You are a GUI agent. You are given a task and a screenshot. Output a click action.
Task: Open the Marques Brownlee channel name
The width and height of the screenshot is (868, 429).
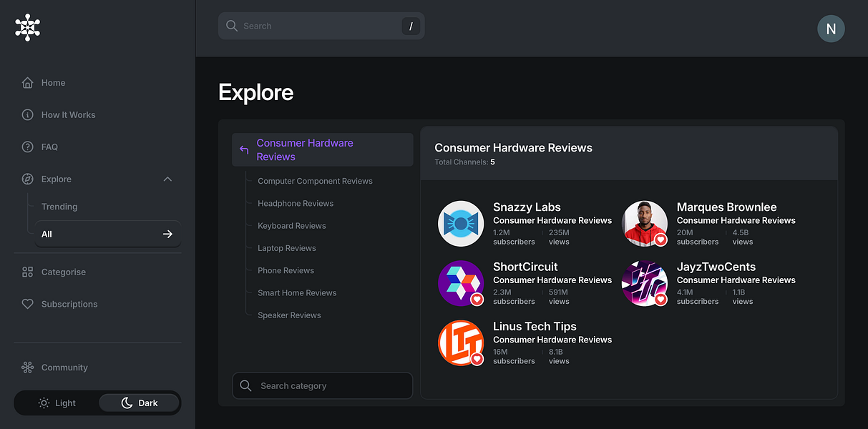(727, 207)
